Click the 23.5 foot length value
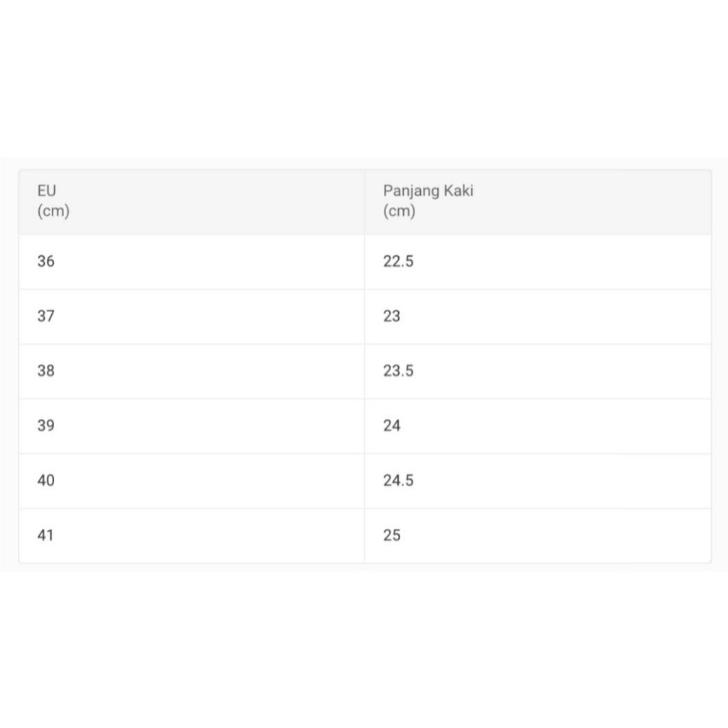728x728 pixels. 398,371
